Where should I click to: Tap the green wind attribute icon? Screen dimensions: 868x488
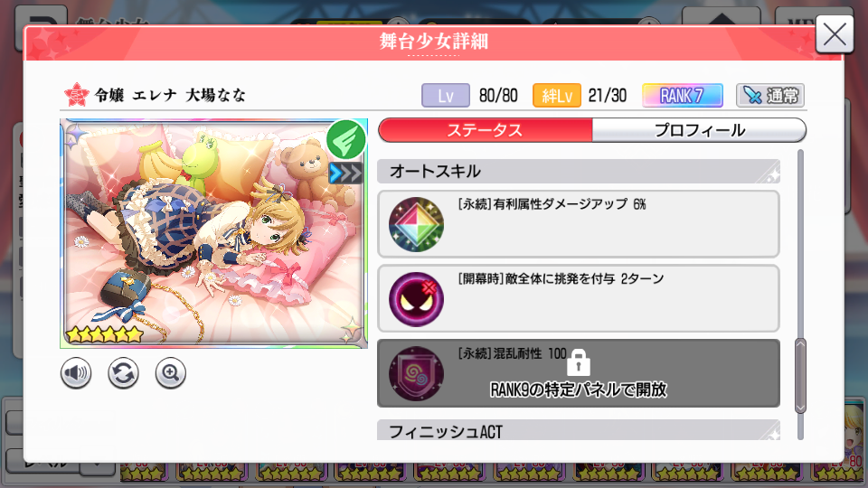pos(346,139)
